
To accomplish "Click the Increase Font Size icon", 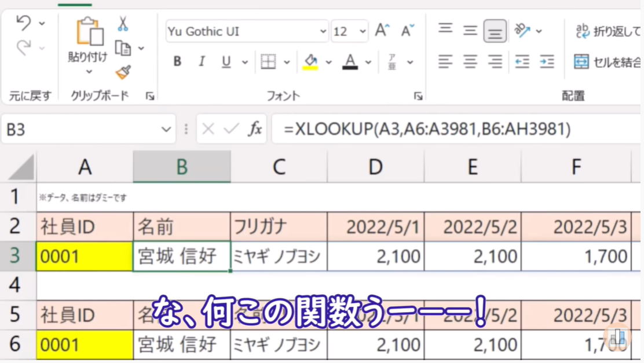I will tap(382, 31).
